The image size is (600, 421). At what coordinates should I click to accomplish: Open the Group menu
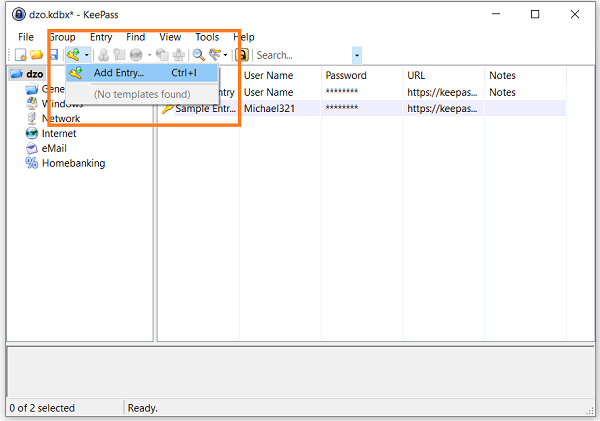click(x=62, y=37)
